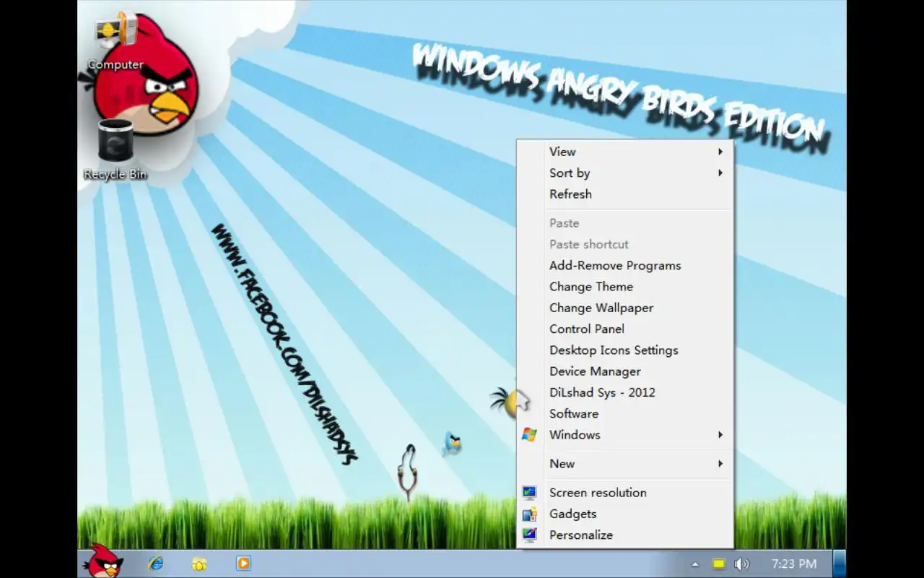
Task: Open the yellow folder taskbar icon
Action: click(199, 564)
